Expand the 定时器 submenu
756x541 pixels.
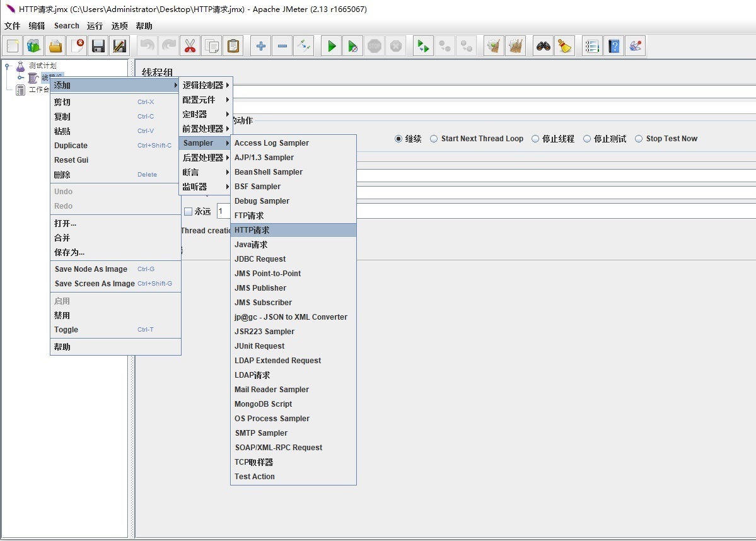coord(206,114)
